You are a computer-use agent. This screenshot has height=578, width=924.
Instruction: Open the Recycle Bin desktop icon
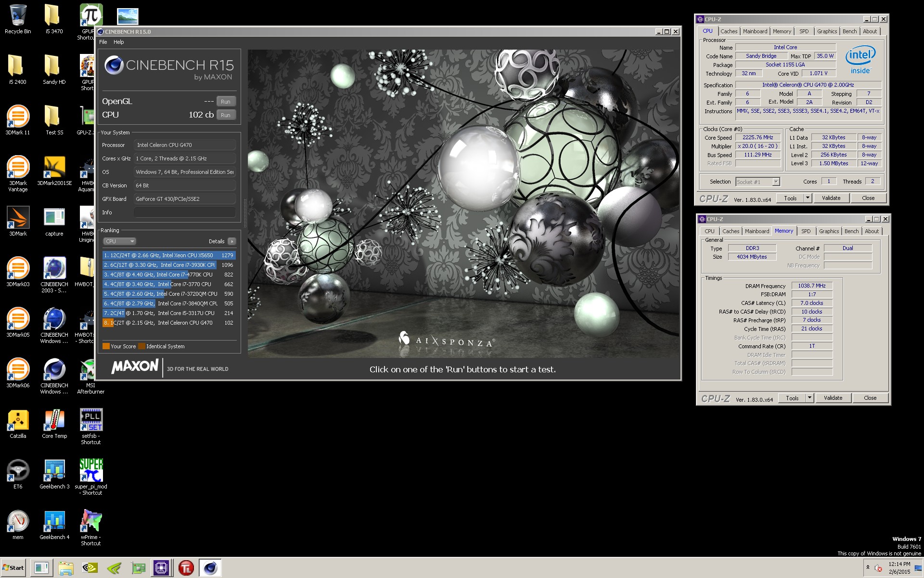tap(18, 19)
